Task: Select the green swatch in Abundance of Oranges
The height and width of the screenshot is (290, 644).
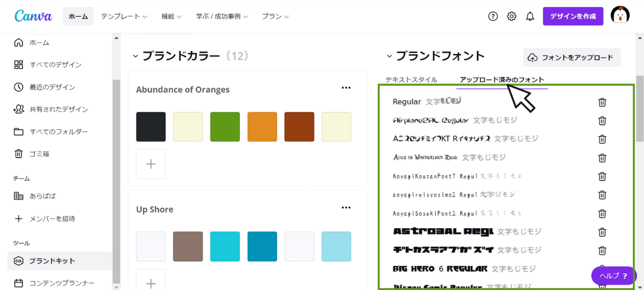Action: point(225,127)
